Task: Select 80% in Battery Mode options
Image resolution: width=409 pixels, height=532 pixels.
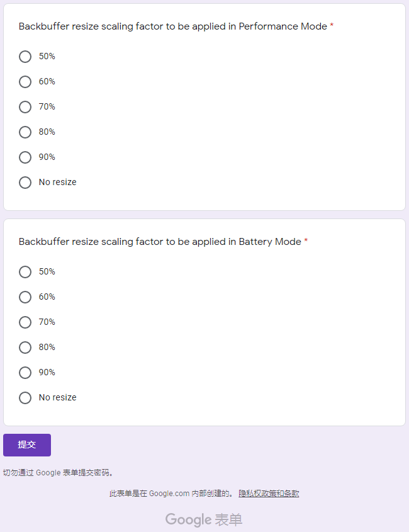Action: click(x=25, y=348)
